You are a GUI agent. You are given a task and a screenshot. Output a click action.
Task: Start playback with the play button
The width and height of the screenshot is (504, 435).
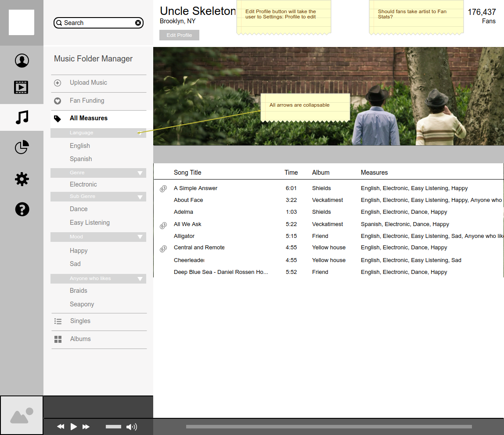74,427
